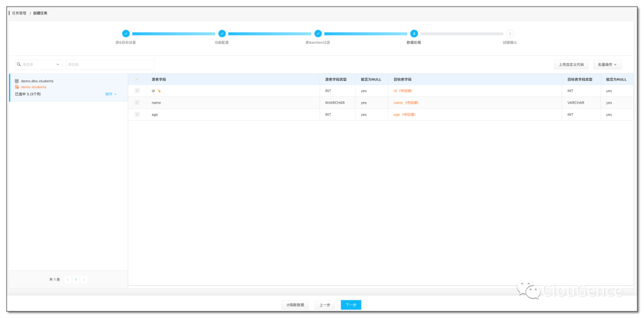Click step 2 checkmark circle 功能配置
The image size is (644, 318).
click(222, 34)
